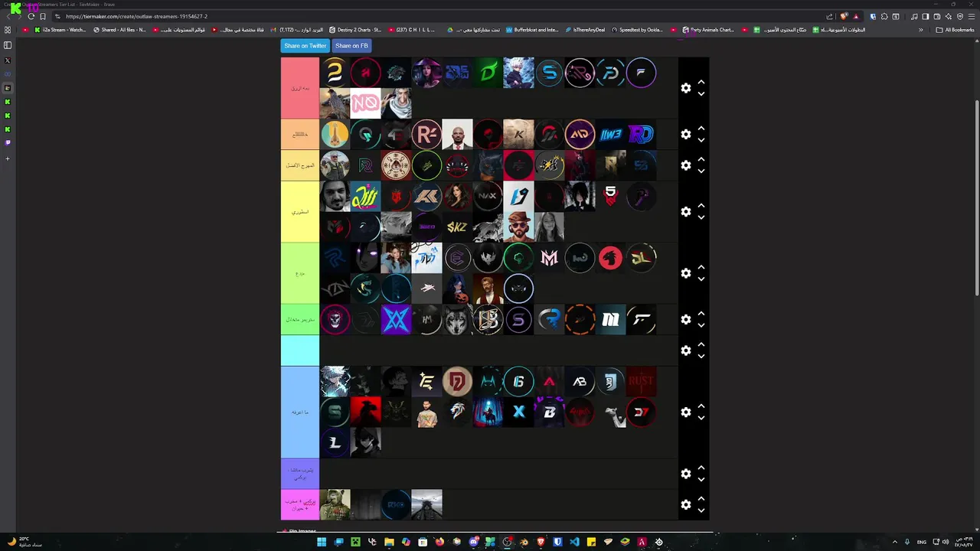980x551 pixels.
Task: Click Share on FB button
Action: (352, 46)
